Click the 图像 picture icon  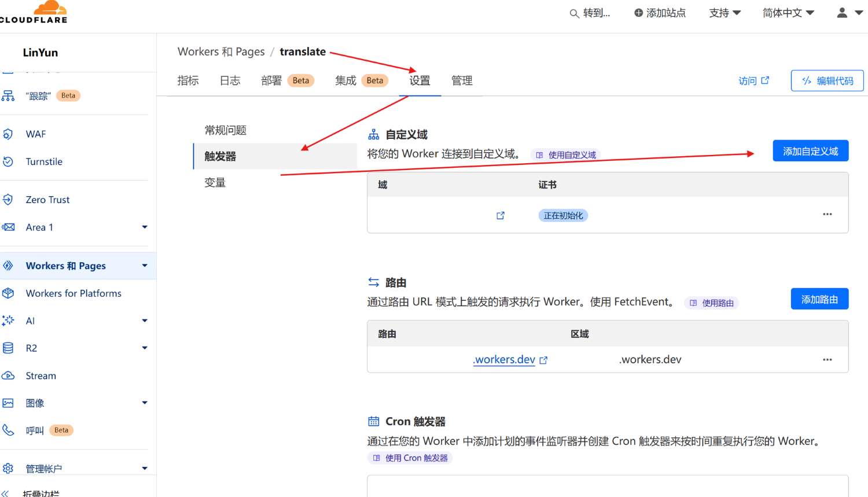coord(8,403)
